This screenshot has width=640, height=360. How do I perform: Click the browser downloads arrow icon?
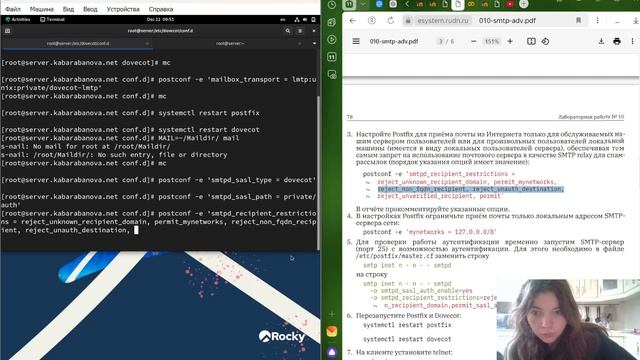pyautogui.click(x=636, y=20)
